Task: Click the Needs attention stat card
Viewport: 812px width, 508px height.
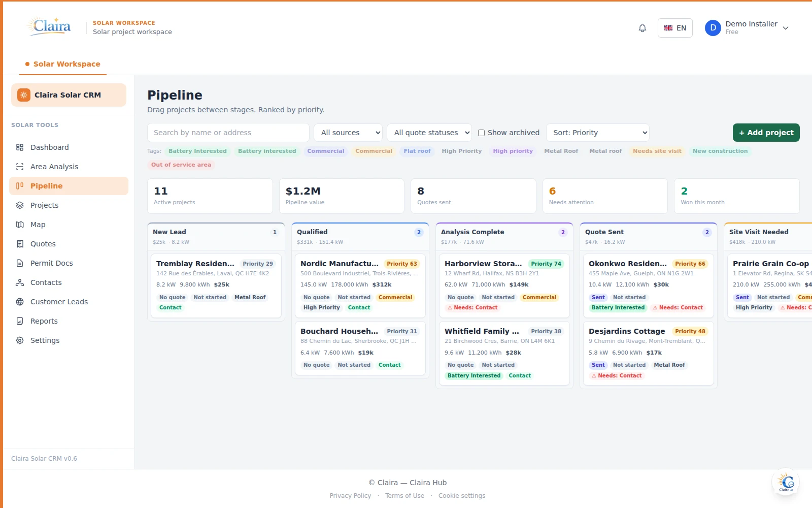Action: click(x=605, y=196)
